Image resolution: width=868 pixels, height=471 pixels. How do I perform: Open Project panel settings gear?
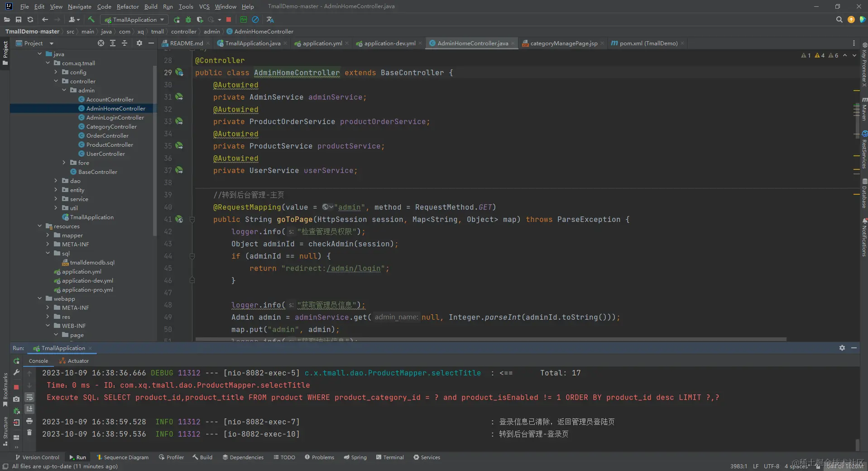pos(139,43)
